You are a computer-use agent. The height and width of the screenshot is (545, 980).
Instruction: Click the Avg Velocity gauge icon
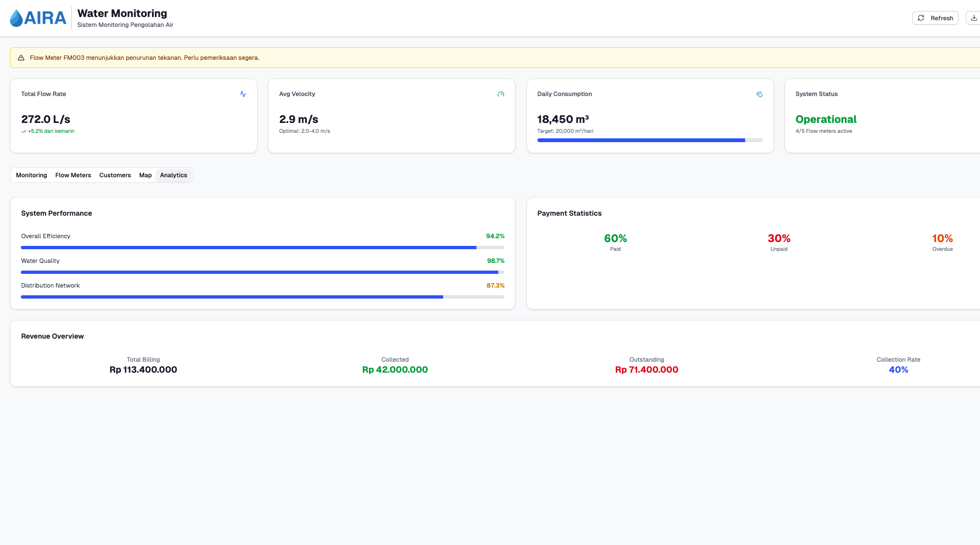pyautogui.click(x=501, y=94)
